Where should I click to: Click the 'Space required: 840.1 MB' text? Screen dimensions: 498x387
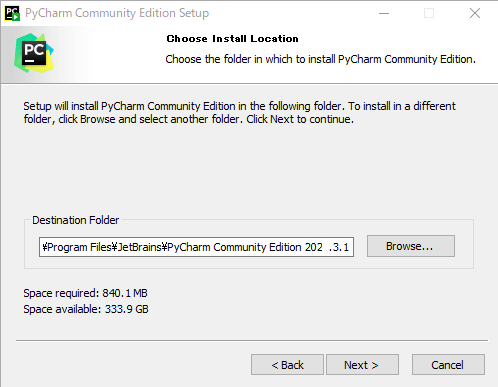pos(85,293)
